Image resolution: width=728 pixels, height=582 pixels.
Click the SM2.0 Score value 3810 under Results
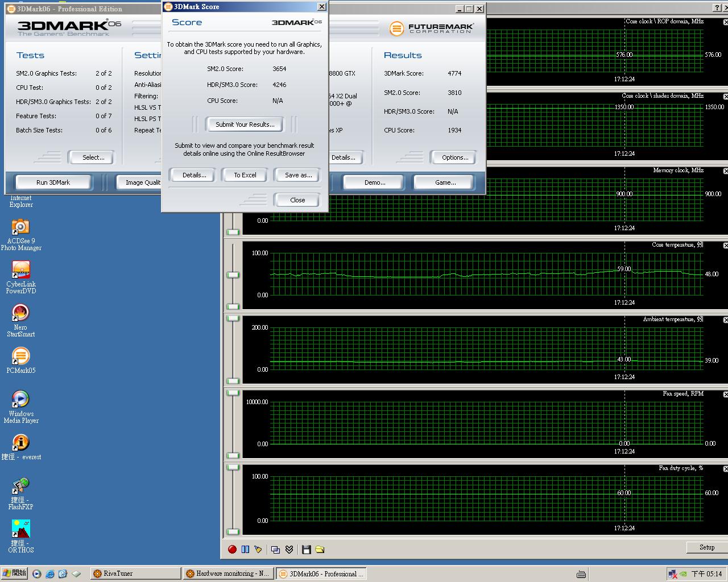tap(454, 93)
